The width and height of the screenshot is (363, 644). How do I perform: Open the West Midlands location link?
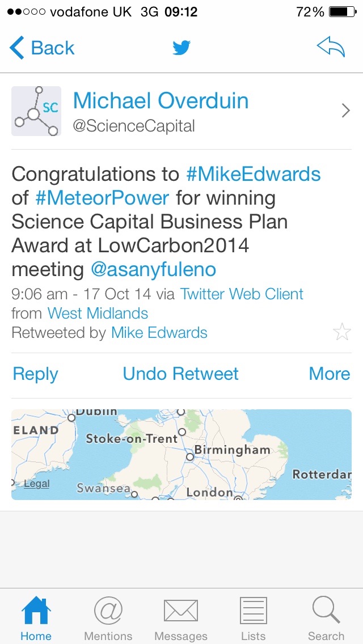tap(98, 313)
